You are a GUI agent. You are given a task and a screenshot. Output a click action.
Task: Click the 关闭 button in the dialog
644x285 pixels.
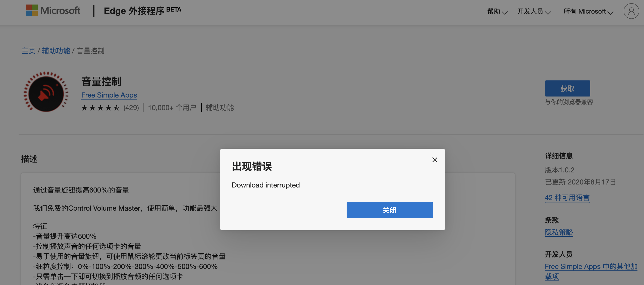pos(390,210)
